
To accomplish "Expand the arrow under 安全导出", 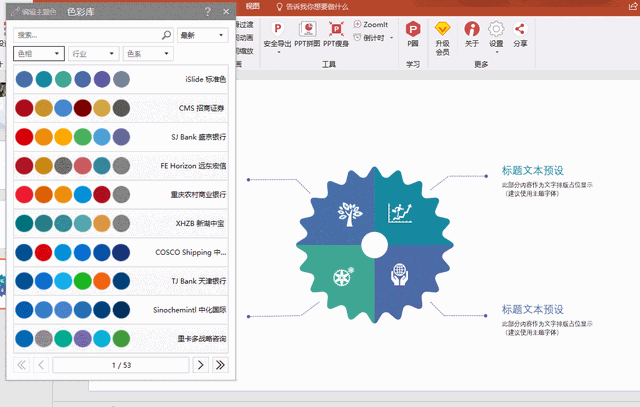I will [x=279, y=52].
